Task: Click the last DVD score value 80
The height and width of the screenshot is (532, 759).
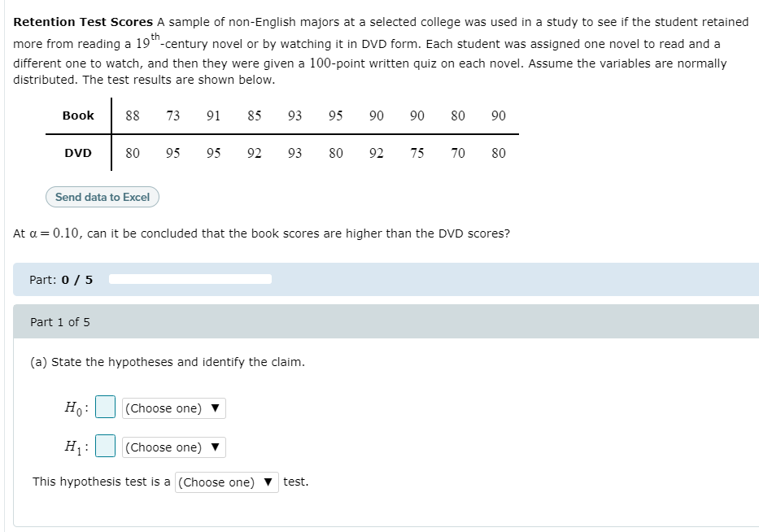Action: (498, 153)
